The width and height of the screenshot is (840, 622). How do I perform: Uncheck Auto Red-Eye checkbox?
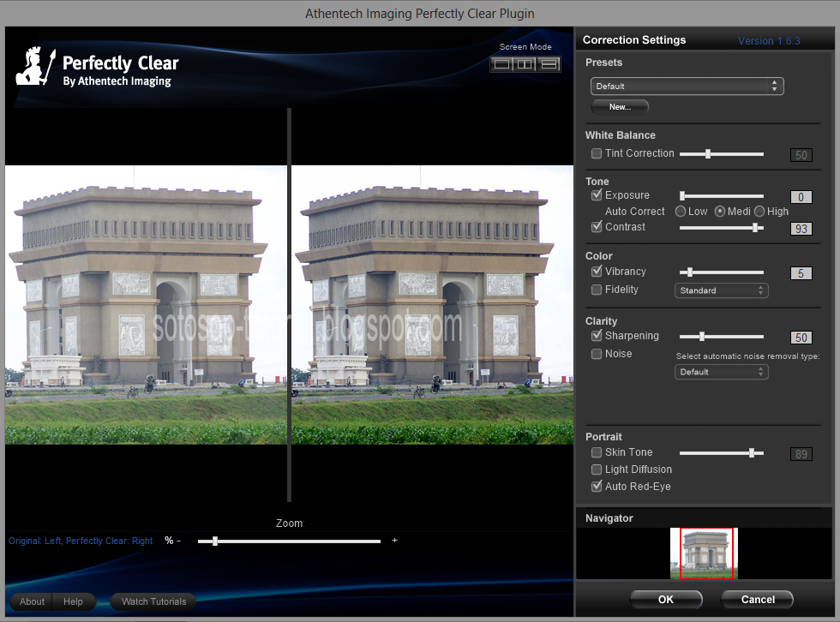click(x=597, y=486)
